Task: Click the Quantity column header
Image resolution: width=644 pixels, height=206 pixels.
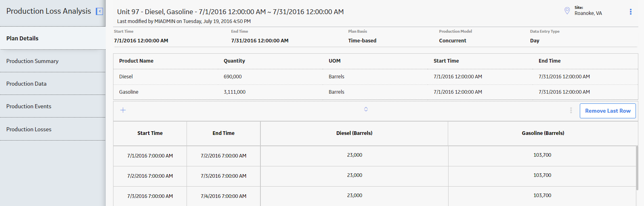Action: coord(234,61)
